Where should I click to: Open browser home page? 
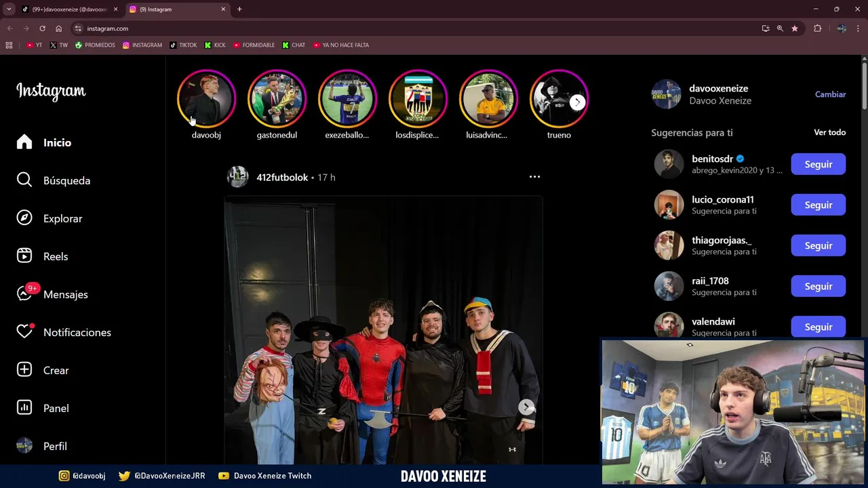(x=59, y=28)
